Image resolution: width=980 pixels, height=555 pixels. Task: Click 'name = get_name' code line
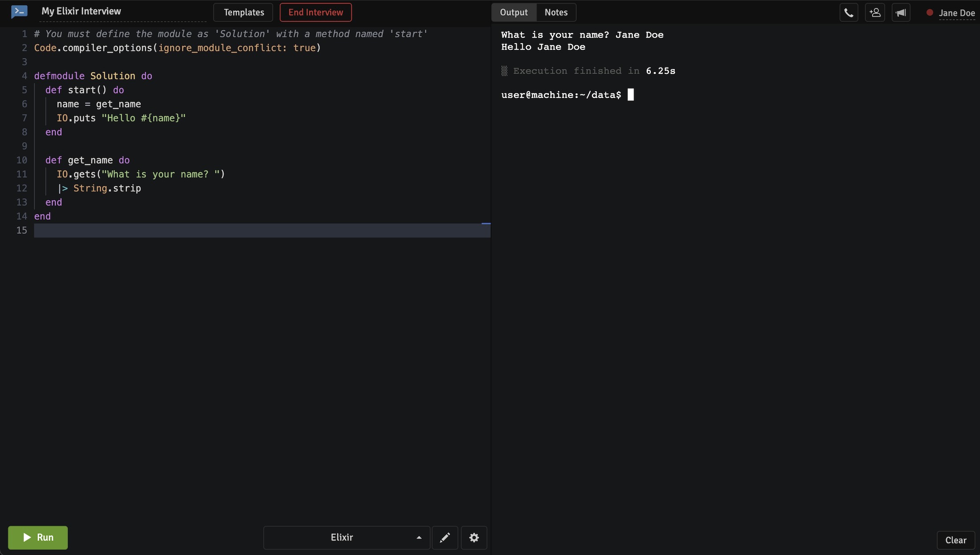[x=99, y=104]
